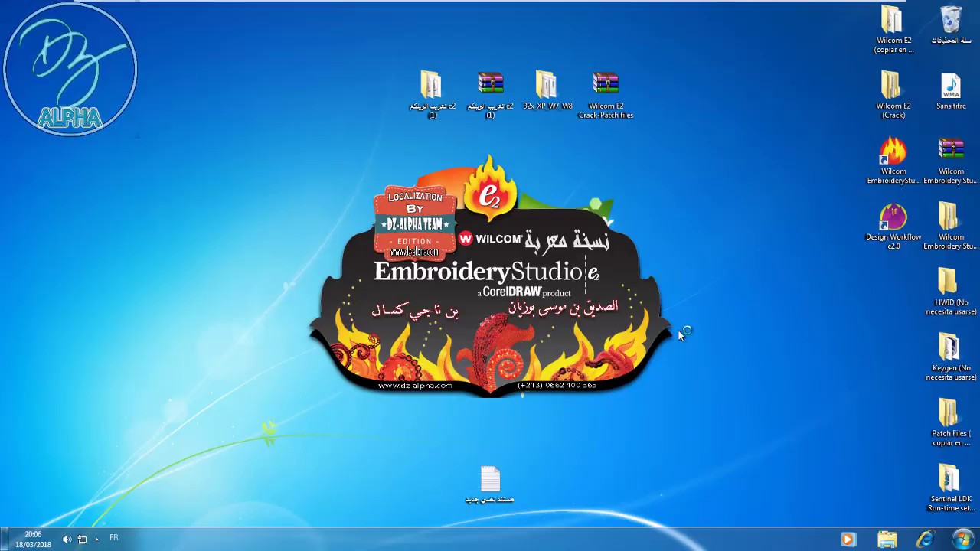Select Wilcom Embroidery Stu... folder icon
The height and width of the screenshot is (551, 980).
[951, 226]
